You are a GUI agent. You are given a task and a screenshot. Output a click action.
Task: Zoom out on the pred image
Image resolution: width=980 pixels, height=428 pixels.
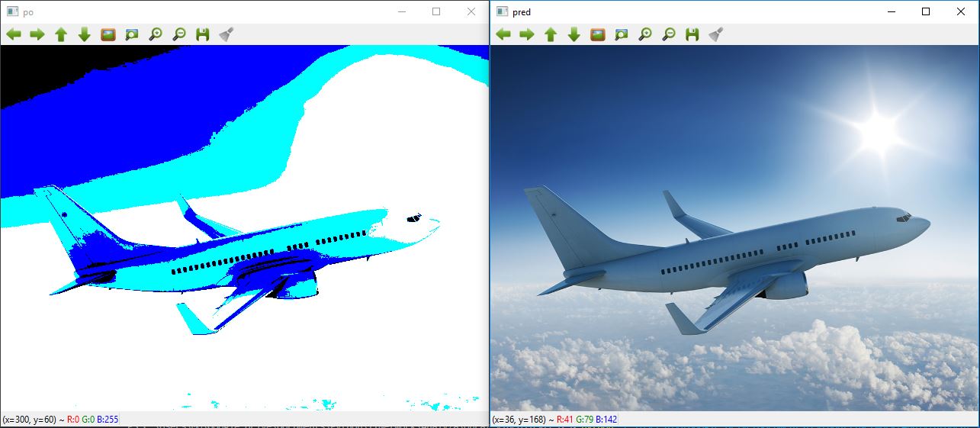pos(669,34)
